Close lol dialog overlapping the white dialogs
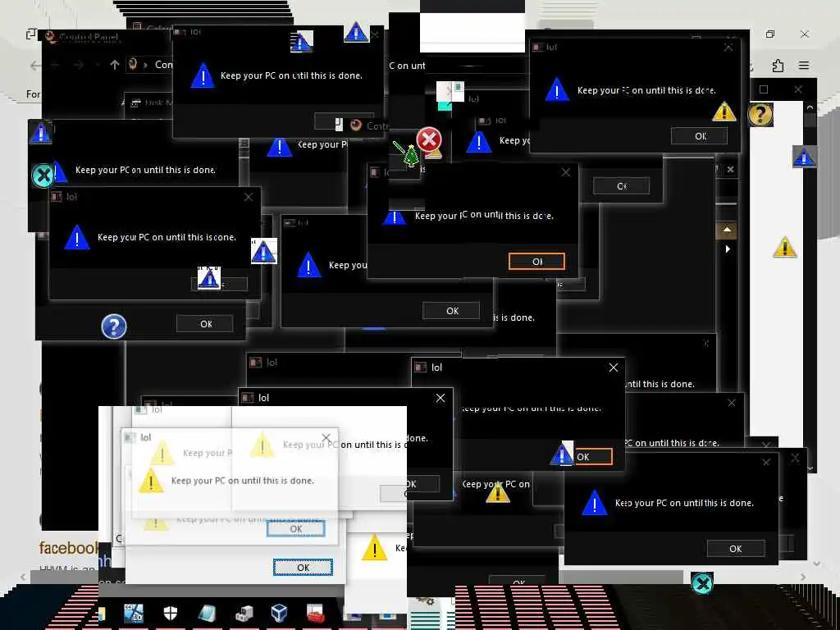The width and height of the screenshot is (840, 630). pyautogui.click(x=441, y=398)
